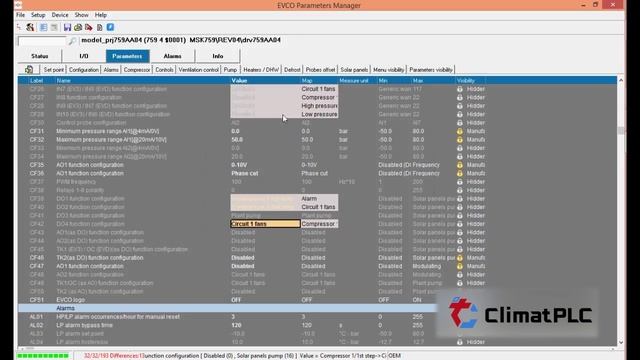
Task: Click the grayed-out list toolbar icon
Action: (54, 27)
